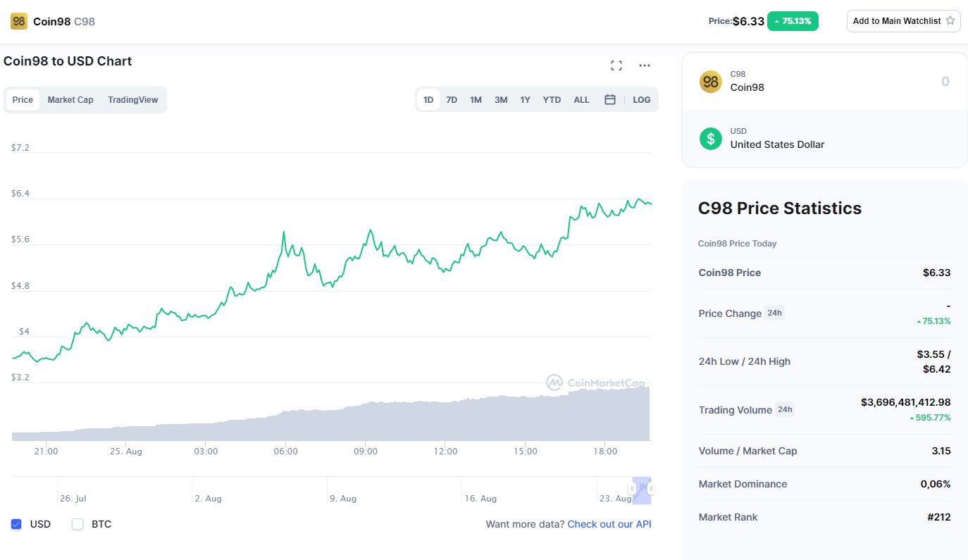The width and height of the screenshot is (968, 560).
Task: Click the C98 Price Statistics heading
Action: pos(780,209)
